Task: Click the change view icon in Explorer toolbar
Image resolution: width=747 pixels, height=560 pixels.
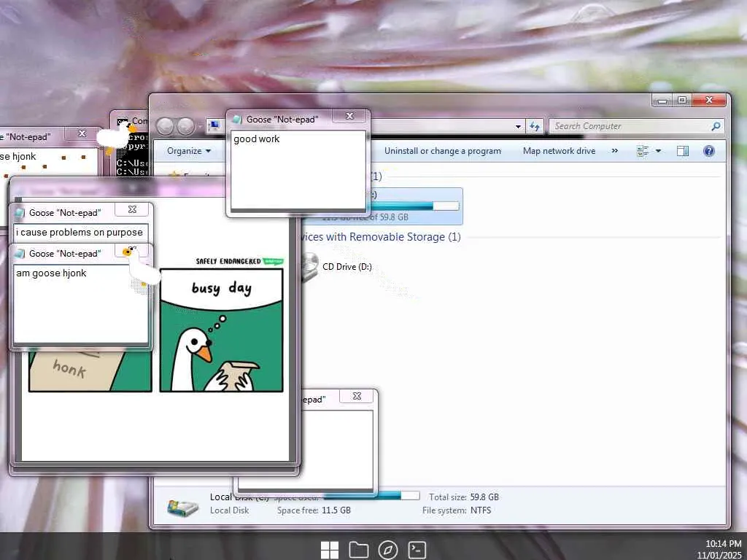Action: coord(643,151)
